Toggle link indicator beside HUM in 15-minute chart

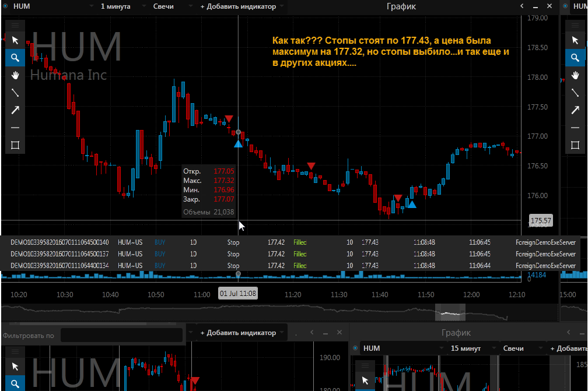355,348
